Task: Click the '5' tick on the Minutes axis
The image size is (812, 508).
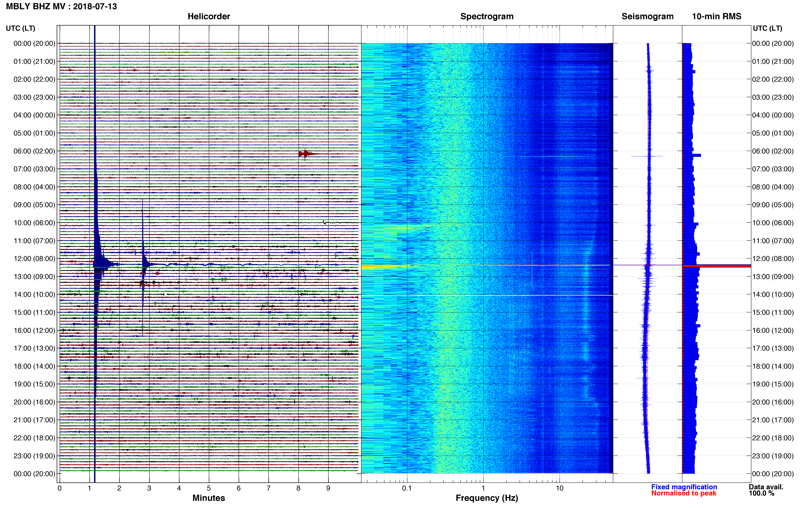Action: pyautogui.click(x=209, y=488)
